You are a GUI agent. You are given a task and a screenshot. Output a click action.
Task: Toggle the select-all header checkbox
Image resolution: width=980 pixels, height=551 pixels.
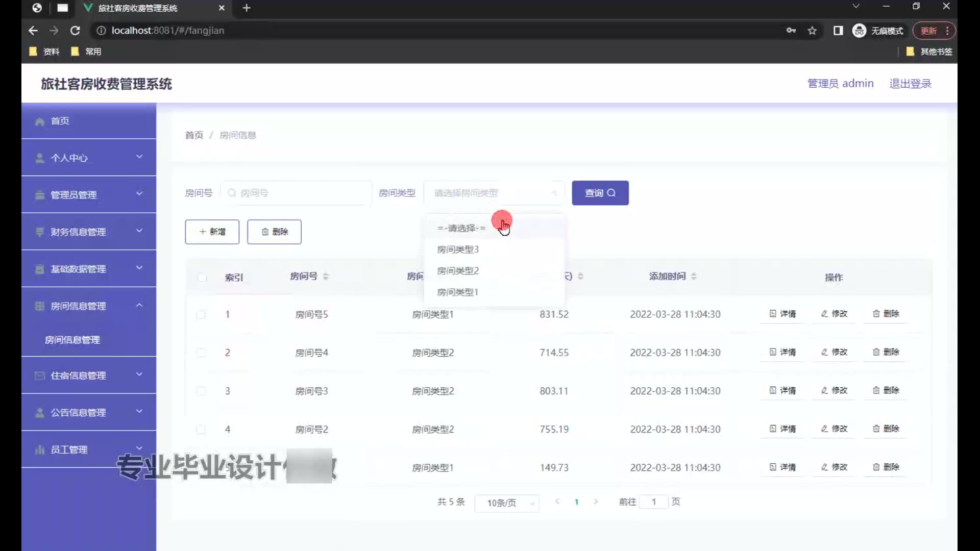point(202,277)
